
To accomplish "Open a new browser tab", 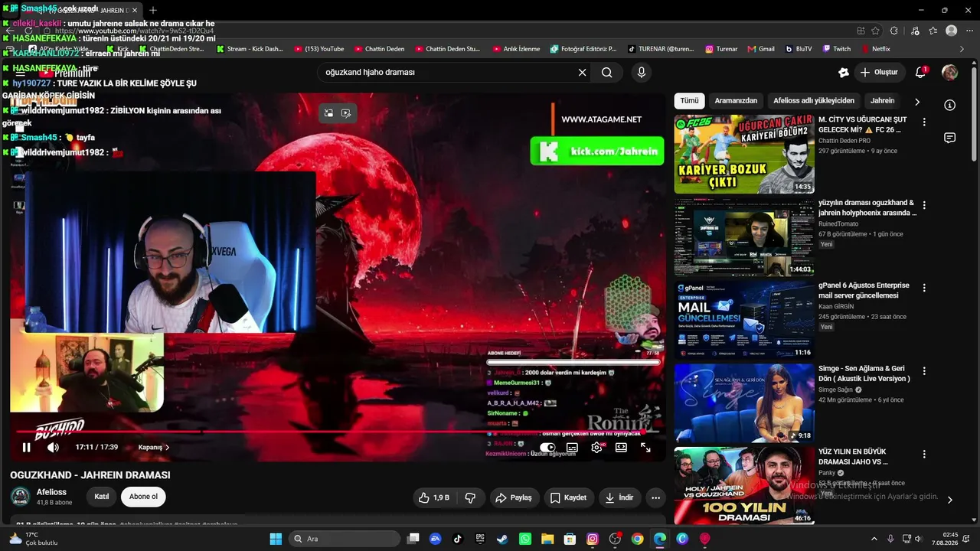I will click(x=153, y=10).
